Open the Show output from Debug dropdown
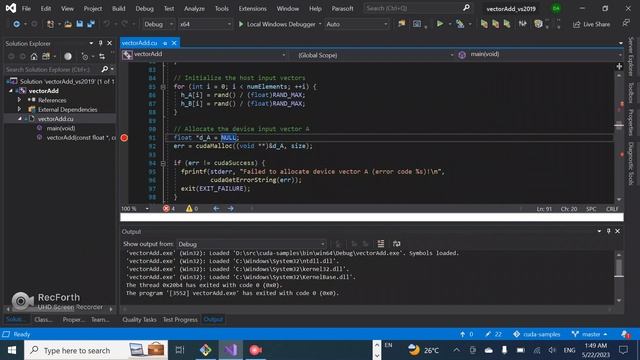 pyautogui.click(x=251, y=244)
